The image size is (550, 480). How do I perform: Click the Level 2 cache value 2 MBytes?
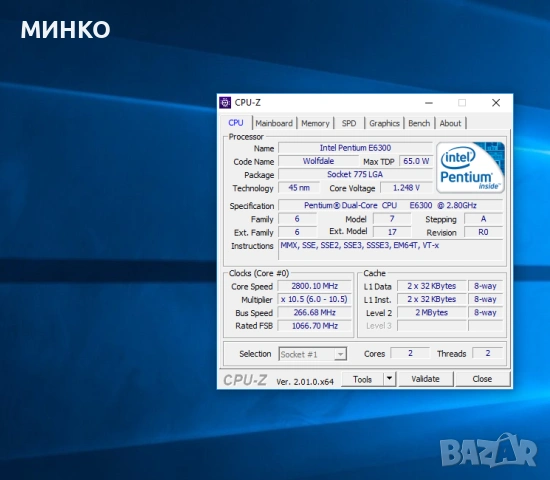click(x=431, y=313)
